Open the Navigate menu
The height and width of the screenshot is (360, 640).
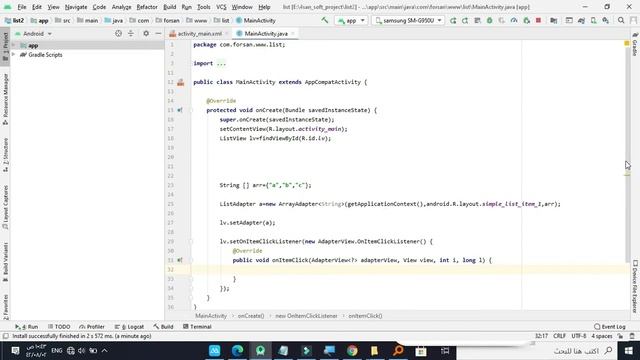76,7
